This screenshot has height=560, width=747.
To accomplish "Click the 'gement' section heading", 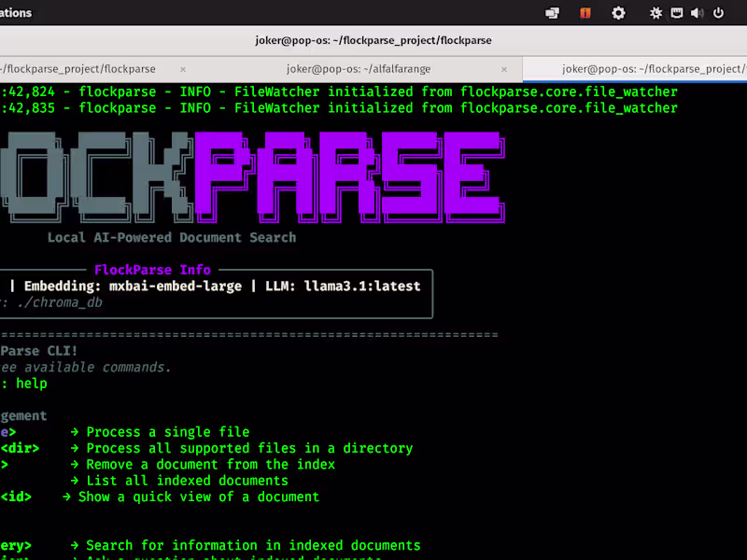I will point(23,415).
